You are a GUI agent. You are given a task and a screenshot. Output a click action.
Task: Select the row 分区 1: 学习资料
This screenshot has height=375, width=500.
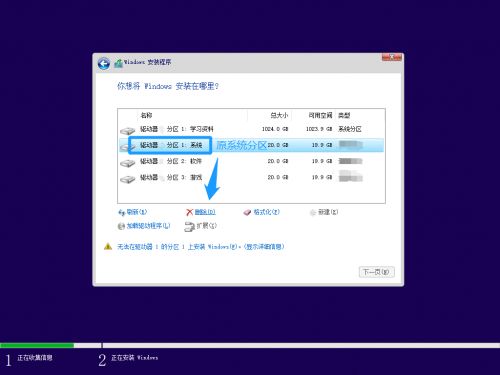coord(251,129)
